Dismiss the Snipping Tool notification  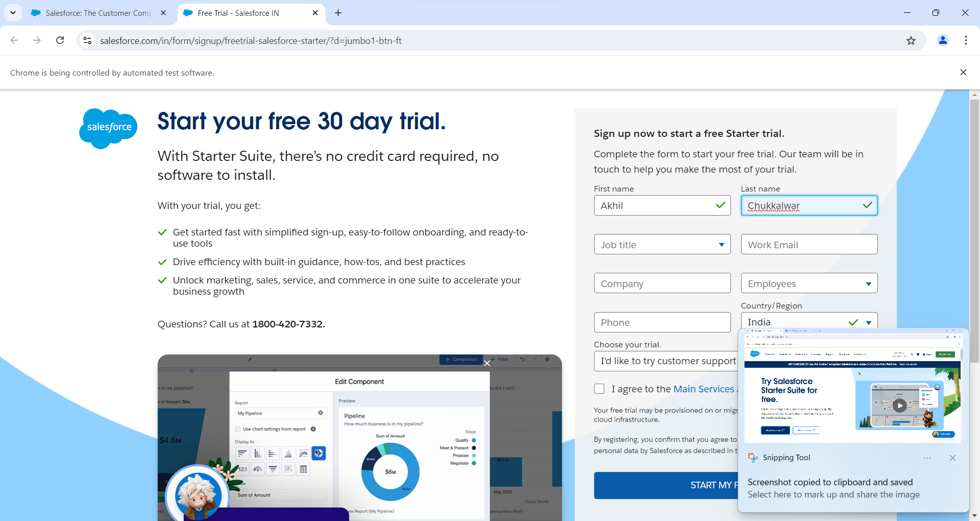(952, 458)
